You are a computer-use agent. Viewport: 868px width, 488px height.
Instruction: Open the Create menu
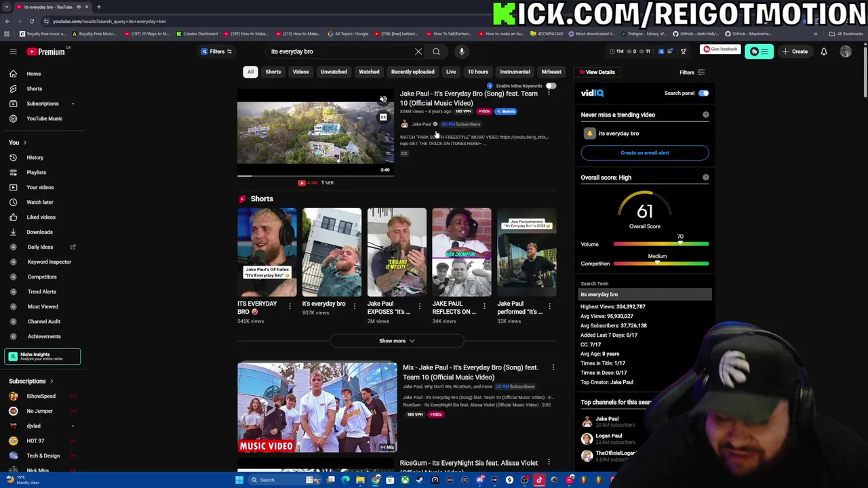(795, 52)
